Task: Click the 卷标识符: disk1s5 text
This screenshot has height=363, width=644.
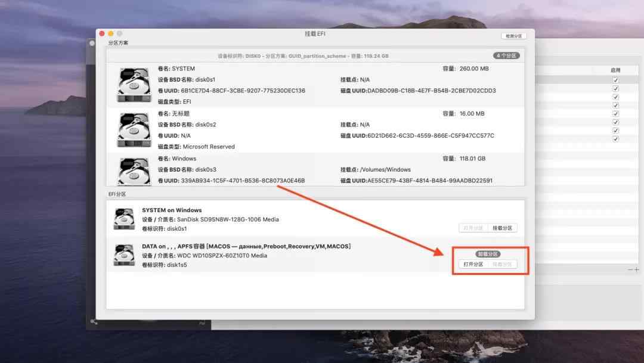Action: (165, 265)
